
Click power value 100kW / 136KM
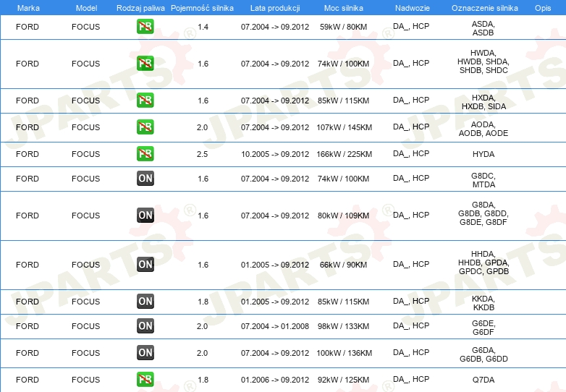[344, 353]
